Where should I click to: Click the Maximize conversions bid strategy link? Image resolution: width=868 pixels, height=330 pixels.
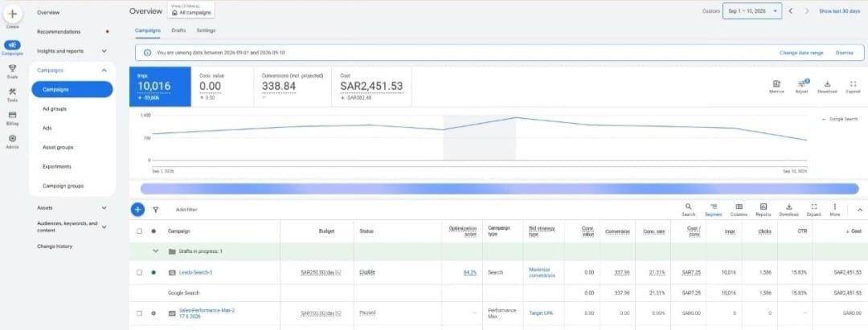click(x=542, y=272)
